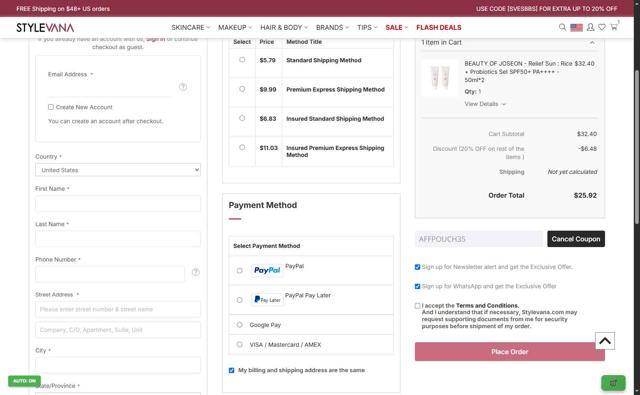Click the AFFPOUCH35 coupon code field
Viewport: 640px width, 395px height.
(x=479, y=239)
